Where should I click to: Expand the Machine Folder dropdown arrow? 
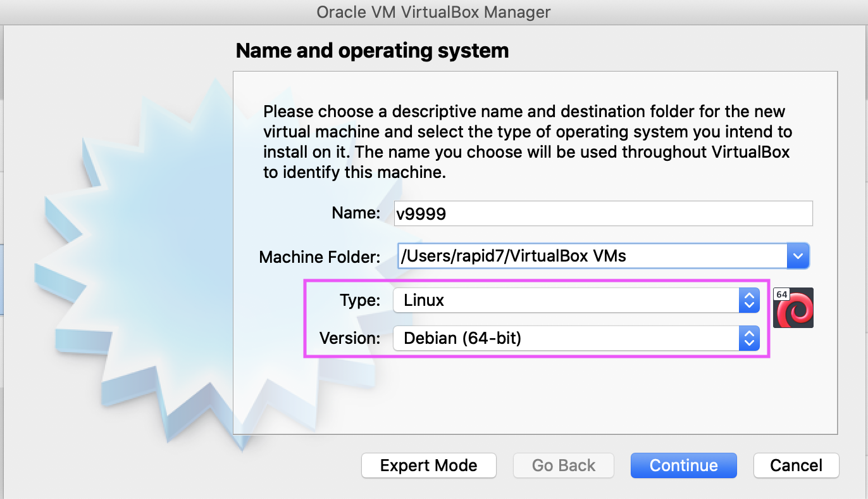[x=798, y=256]
